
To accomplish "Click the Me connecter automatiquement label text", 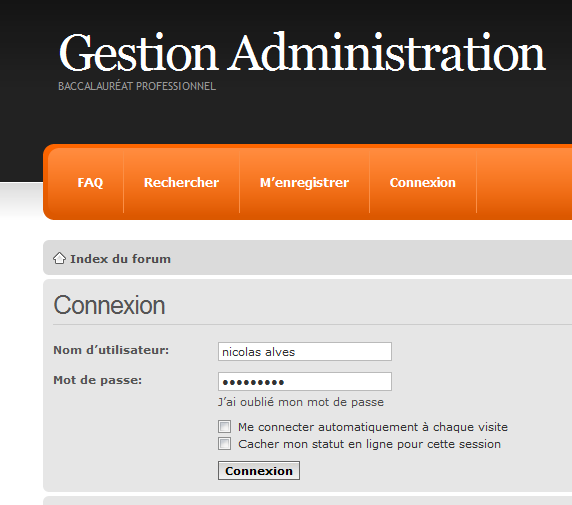I will coord(373,427).
